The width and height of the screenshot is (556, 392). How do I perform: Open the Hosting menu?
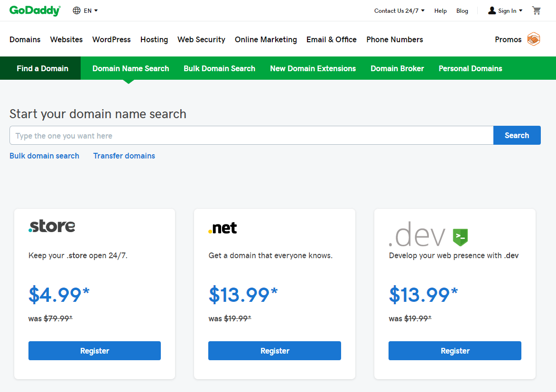[154, 39]
